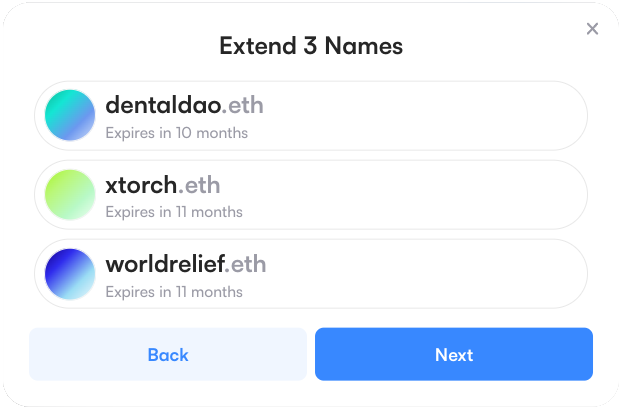Viewport: 621px width, 407px height.
Task: Click dentaldao's 'Expires in 10 months' label
Action: click(176, 133)
